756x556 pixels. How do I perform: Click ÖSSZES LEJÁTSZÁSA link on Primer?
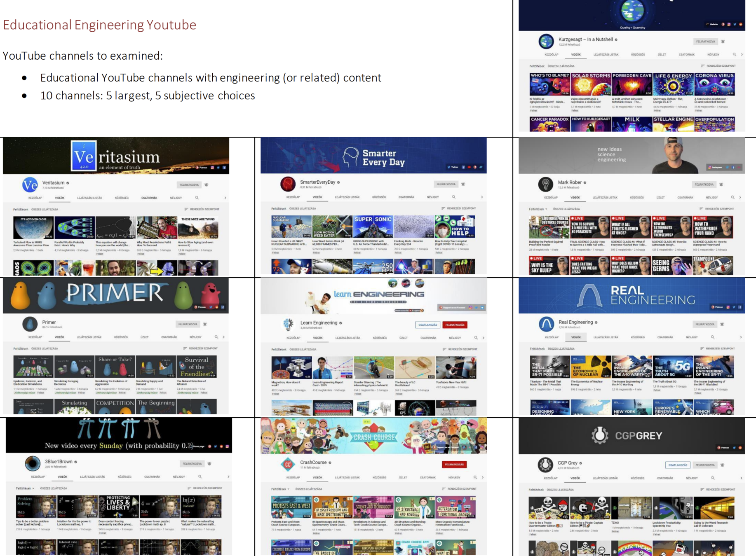(45, 348)
